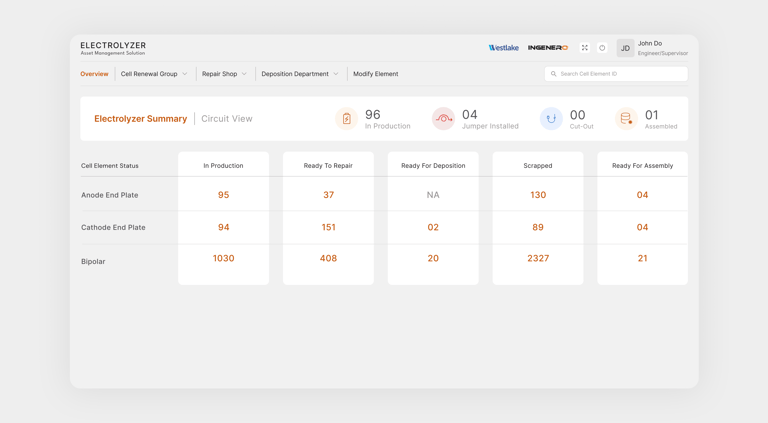Click the 96 In Production count
This screenshot has width=768, height=423.
pos(373,115)
